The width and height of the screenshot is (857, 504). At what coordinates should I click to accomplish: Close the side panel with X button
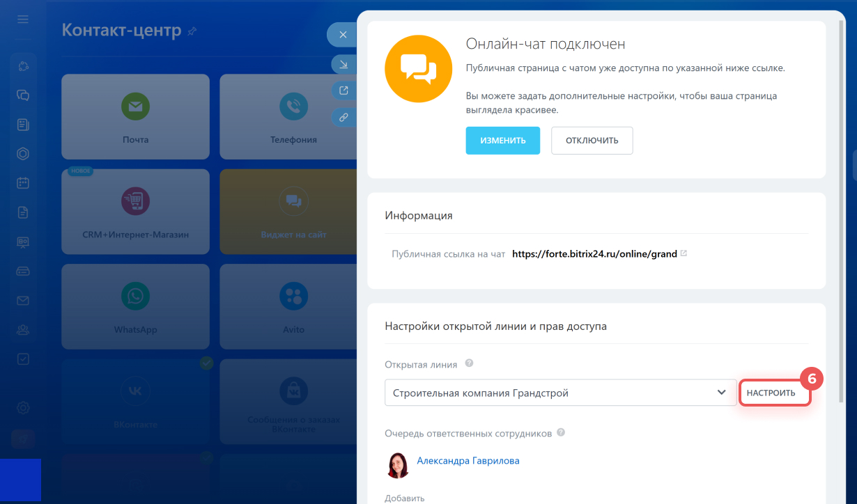(x=342, y=34)
